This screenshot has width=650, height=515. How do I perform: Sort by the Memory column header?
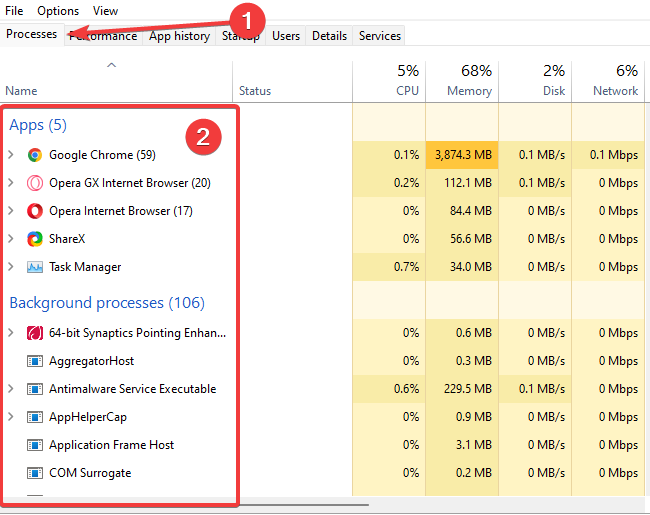[x=462, y=82]
